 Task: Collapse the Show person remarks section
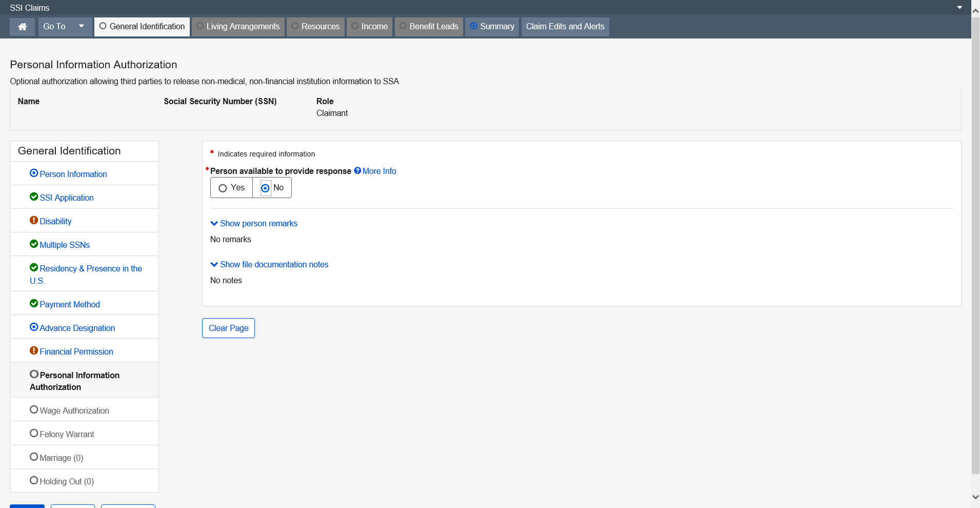(x=254, y=223)
